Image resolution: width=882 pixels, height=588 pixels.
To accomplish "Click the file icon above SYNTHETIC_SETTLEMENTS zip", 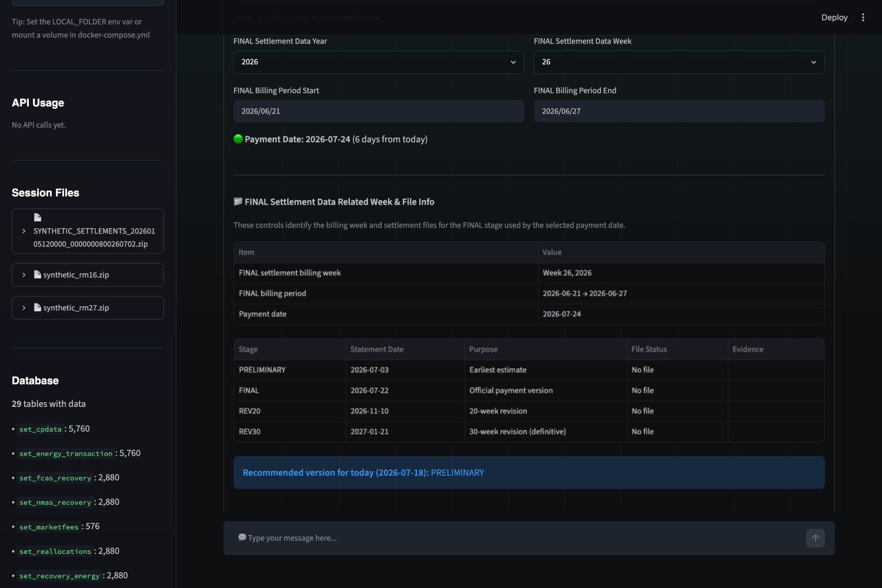I will (38, 218).
